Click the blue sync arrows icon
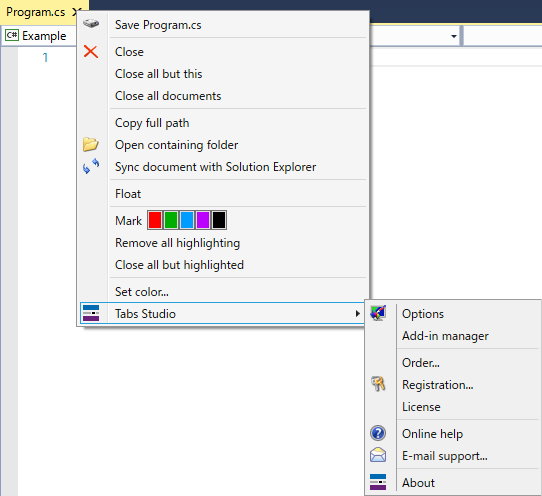 click(x=91, y=166)
